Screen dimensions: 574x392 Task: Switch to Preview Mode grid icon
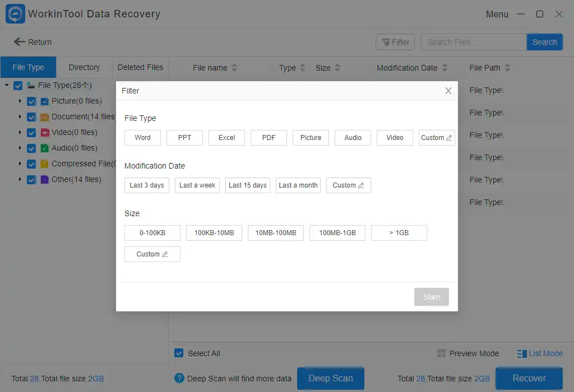442,353
